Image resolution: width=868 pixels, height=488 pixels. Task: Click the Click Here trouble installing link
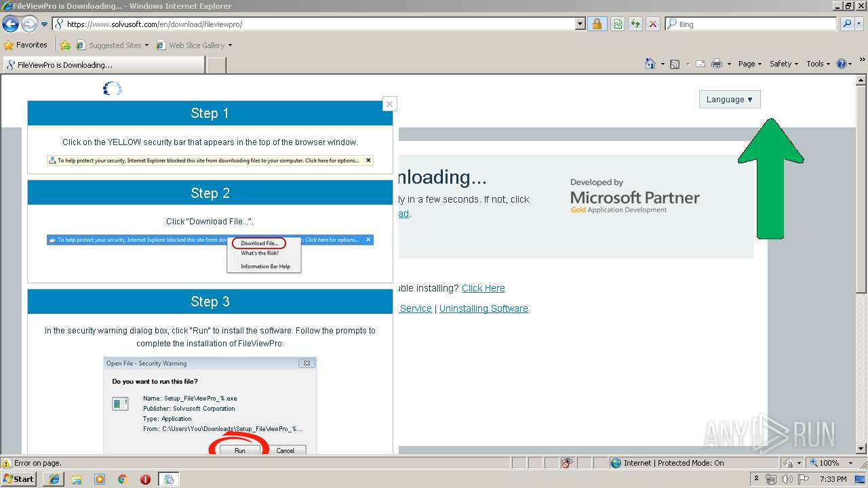click(x=484, y=288)
